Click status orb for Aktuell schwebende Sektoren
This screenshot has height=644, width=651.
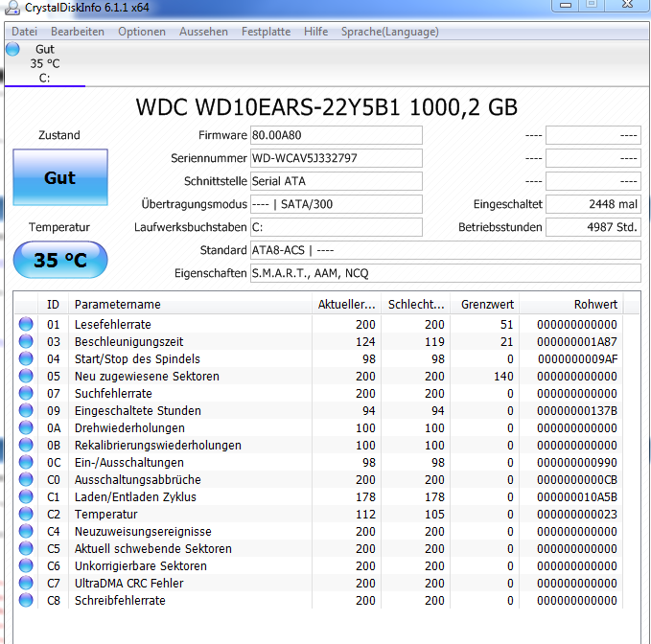coord(26,548)
